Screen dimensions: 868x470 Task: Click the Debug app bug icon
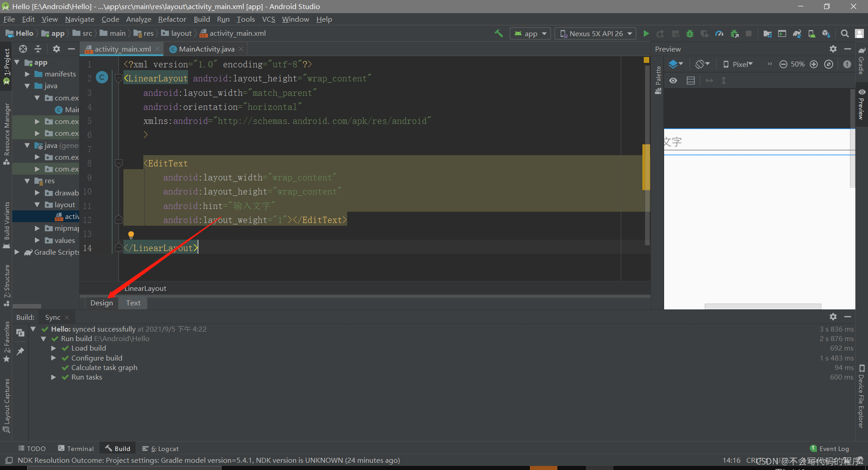click(x=690, y=33)
